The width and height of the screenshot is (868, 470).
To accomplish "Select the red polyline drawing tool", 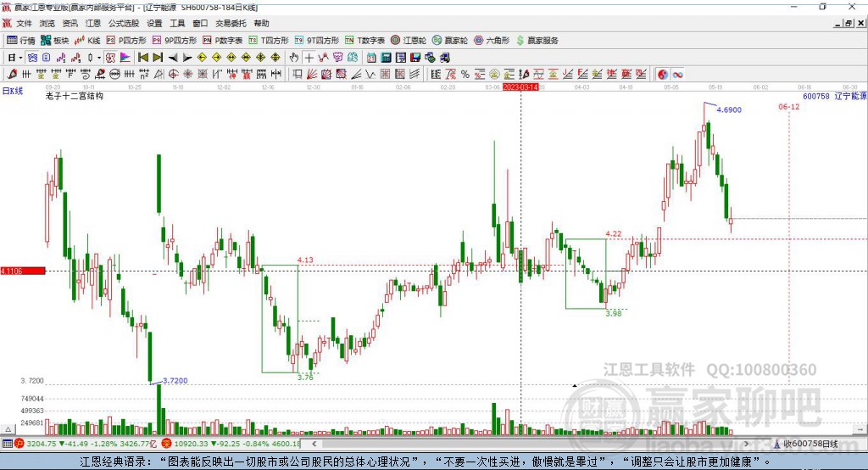I will tap(323, 58).
